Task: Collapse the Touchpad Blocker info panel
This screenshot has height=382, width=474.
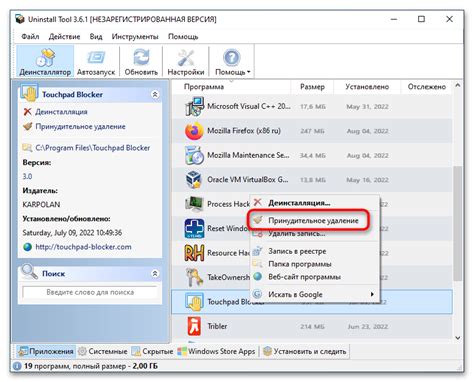Action: tap(155, 95)
